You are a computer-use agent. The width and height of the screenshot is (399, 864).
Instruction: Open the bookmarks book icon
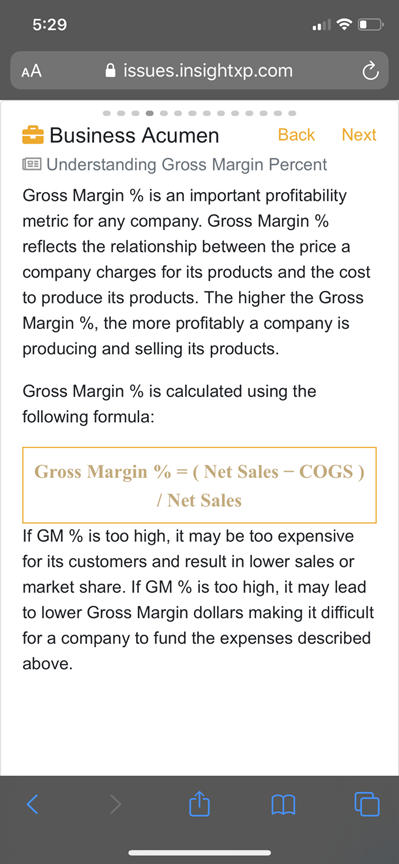[284, 805]
